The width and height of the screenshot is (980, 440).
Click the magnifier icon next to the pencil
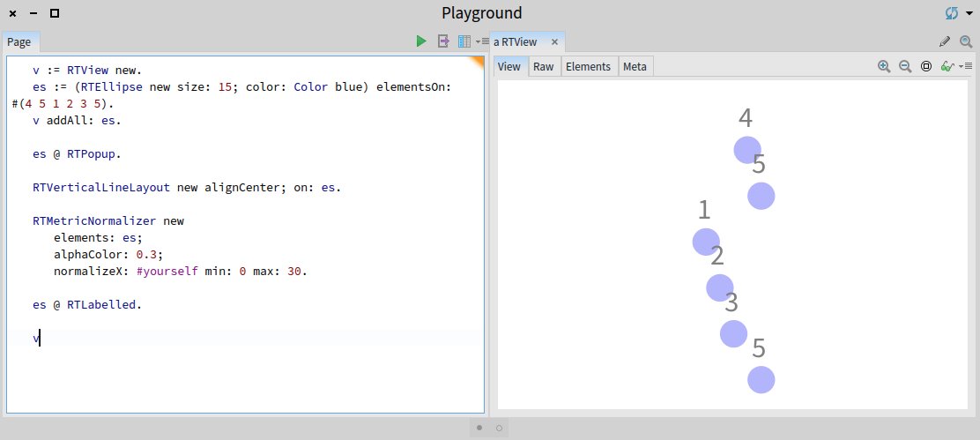click(966, 41)
